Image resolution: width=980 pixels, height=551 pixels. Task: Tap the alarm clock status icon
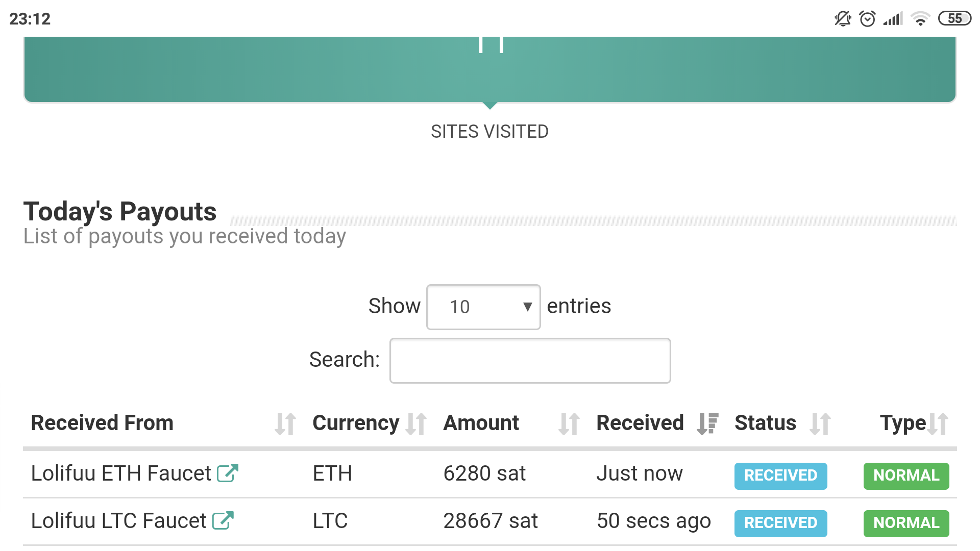click(x=867, y=19)
